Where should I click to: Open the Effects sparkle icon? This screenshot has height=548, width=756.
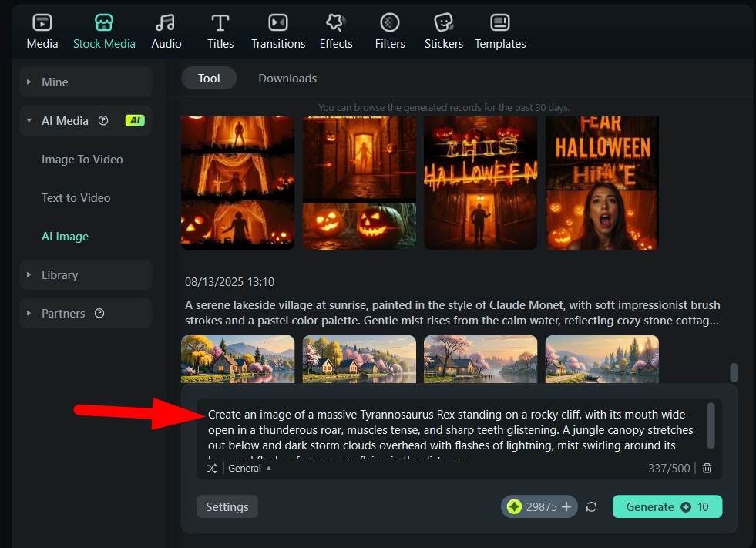click(335, 22)
